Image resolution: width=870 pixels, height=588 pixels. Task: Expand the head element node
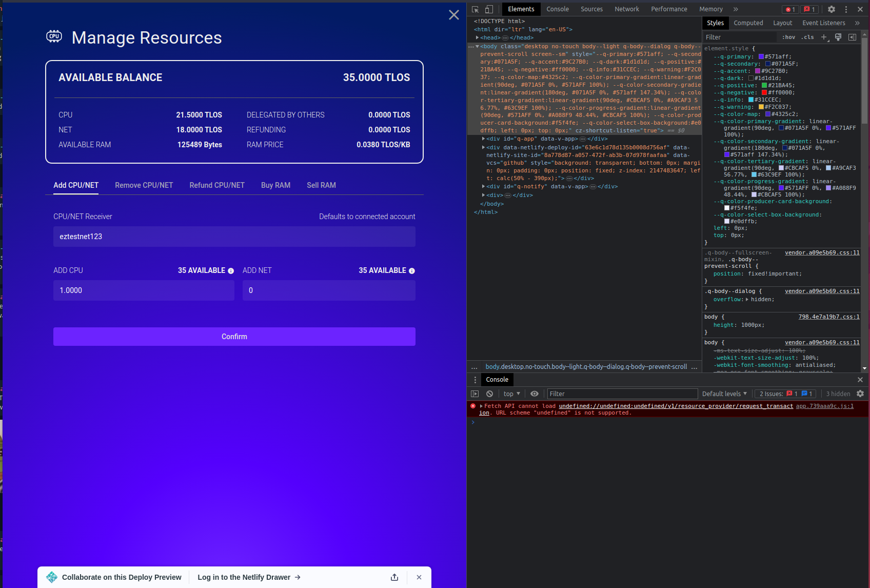tap(477, 37)
